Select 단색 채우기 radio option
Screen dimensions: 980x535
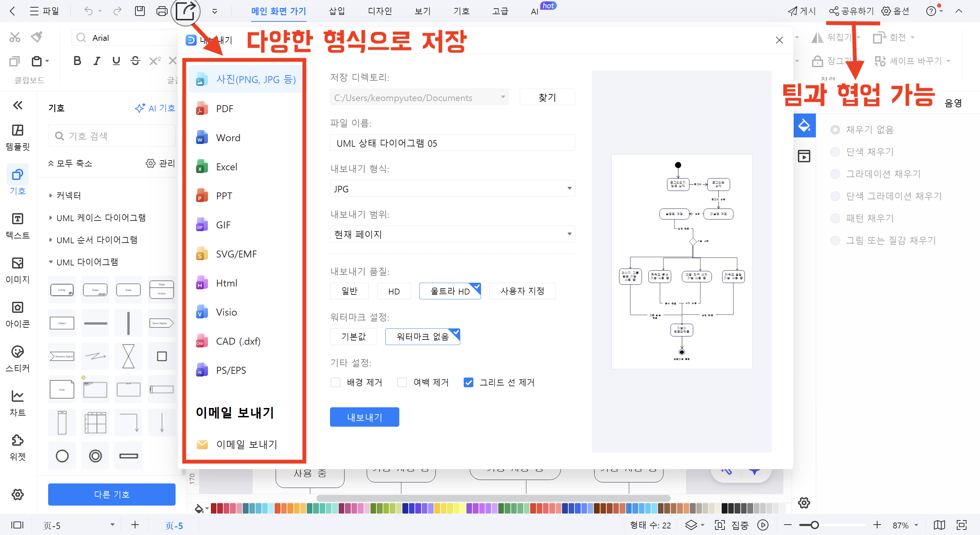[x=836, y=152]
